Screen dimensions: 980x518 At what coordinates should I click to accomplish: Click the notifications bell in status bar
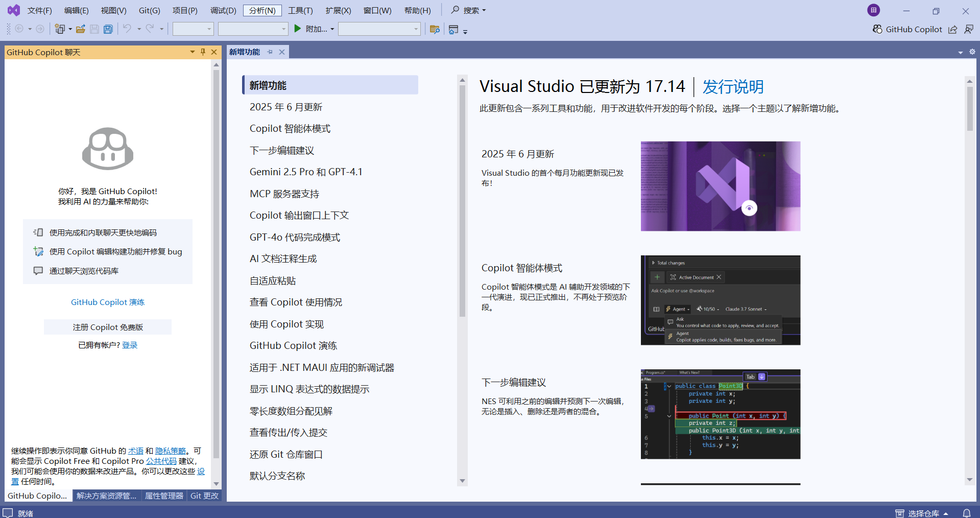click(967, 513)
